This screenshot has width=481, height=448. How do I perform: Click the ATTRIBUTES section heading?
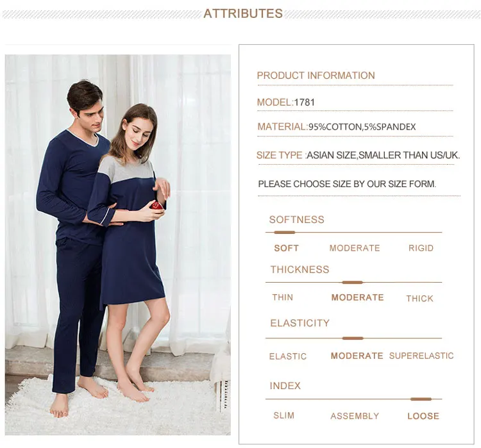pos(243,13)
